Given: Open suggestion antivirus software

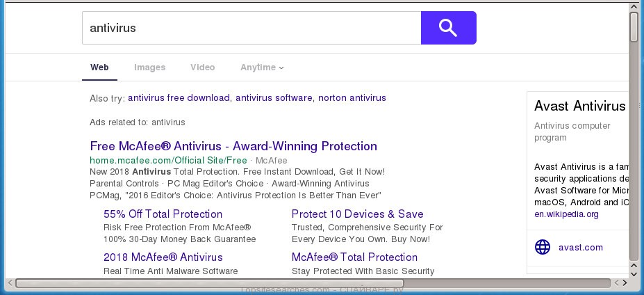Looking at the screenshot, I should click(274, 98).
